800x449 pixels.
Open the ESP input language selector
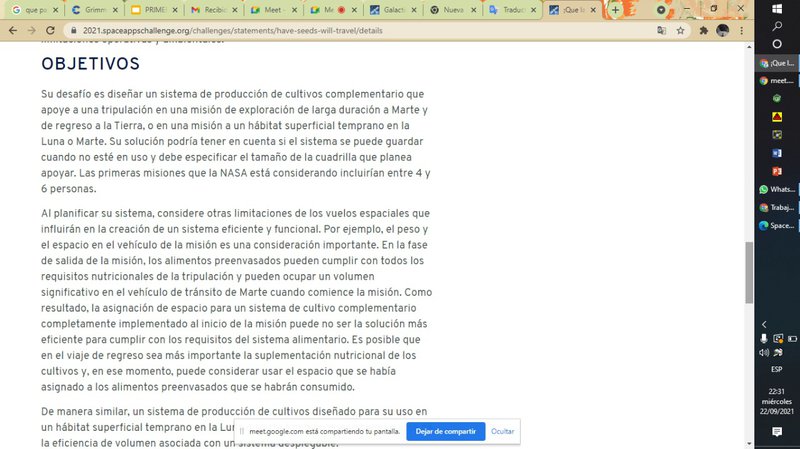coord(777,367)
